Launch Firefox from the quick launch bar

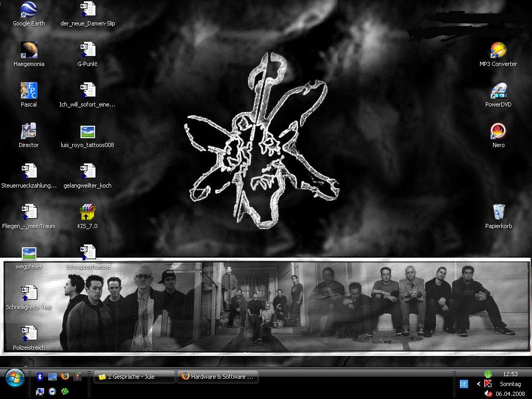[x=65, y=376]
